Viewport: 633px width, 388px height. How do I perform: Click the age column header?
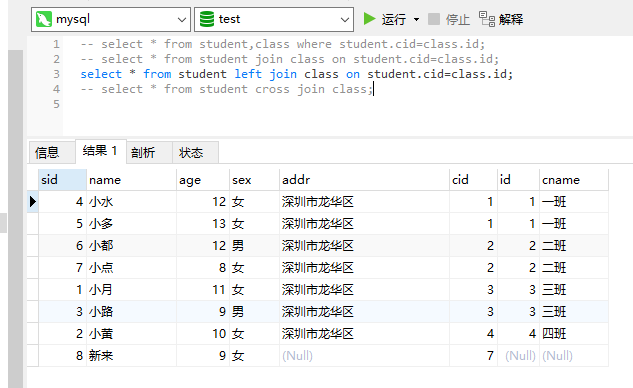point(203,180)
